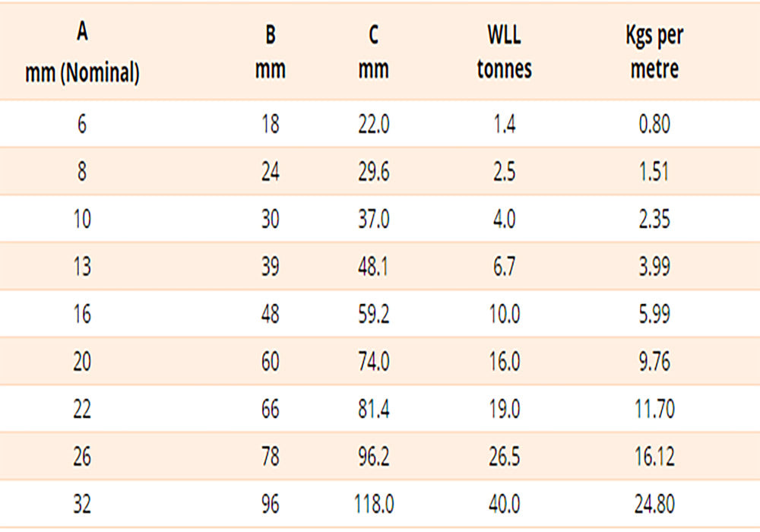Image resolution: width=760 pixels, height=532 pixels.
Task: Select the 59.2 cell in column C
Action: 373,314
